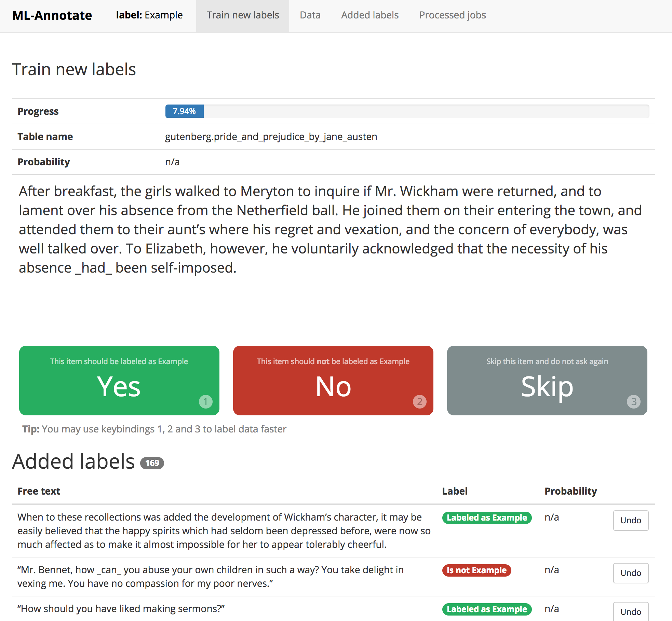Image resolution: width=672 pixels, height=621 pixels.
Task: Open the Train new labels tab
Action: coord(243,15)
